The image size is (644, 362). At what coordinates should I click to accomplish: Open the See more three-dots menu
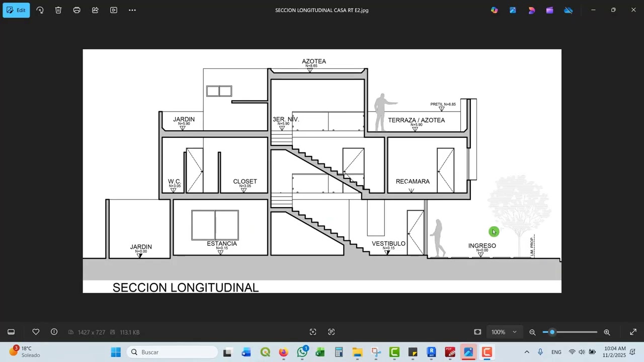132,10
